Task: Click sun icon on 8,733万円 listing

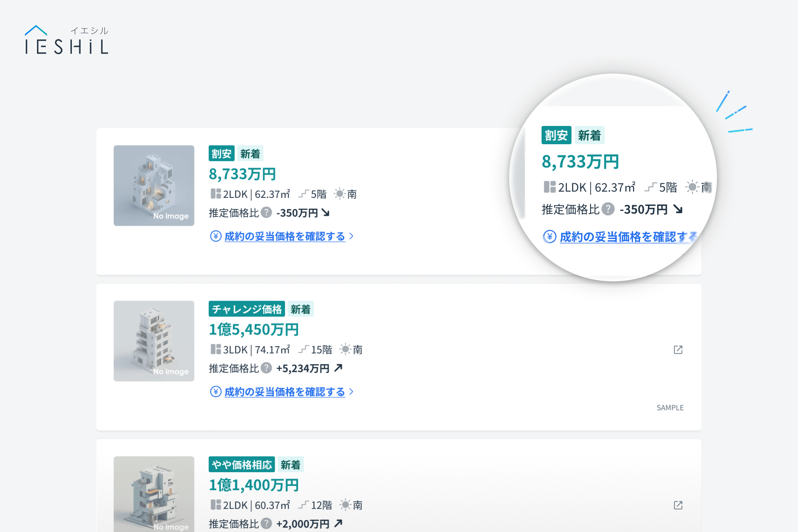Action: (x=340, y=194)
